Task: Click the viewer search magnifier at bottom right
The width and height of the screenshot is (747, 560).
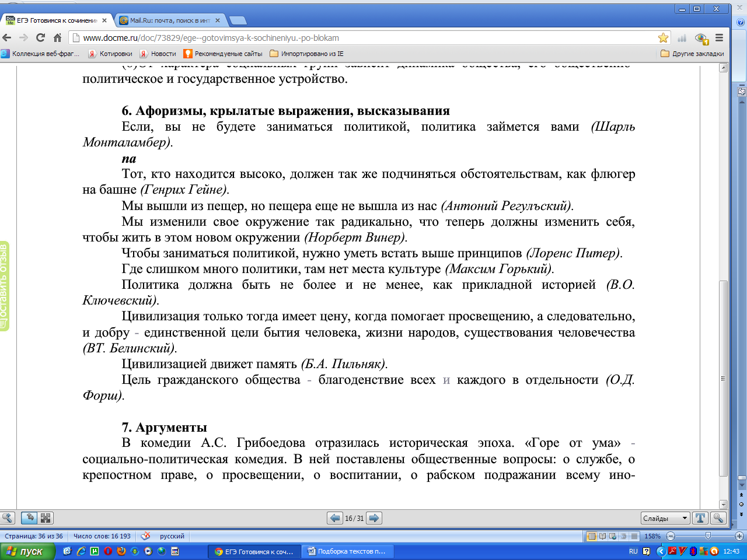Action: coord(718,518)
